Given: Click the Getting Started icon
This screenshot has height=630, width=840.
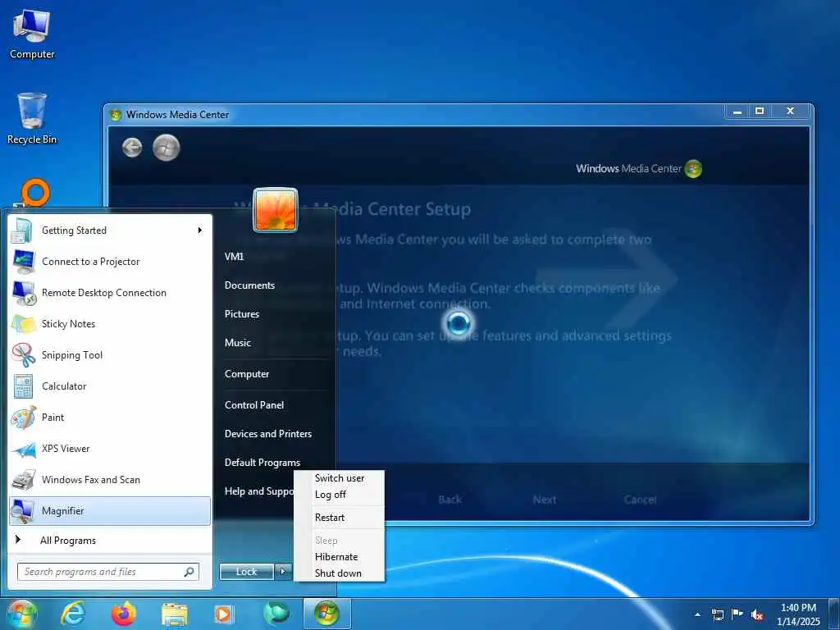Looking at the screenshot, I should pos(23,231).
